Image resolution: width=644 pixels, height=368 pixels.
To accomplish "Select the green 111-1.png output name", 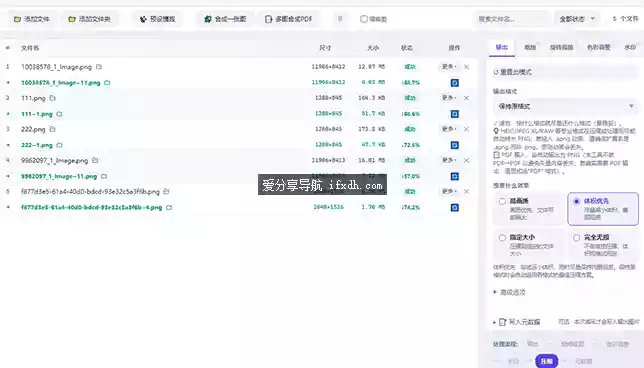I will (x=37, y=114).
